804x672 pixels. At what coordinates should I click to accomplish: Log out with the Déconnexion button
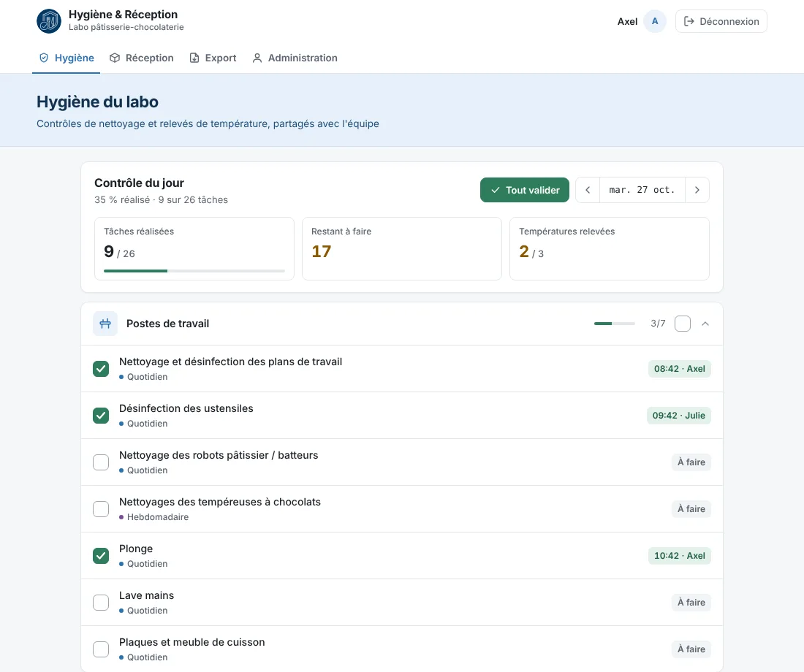coord(721,21)
